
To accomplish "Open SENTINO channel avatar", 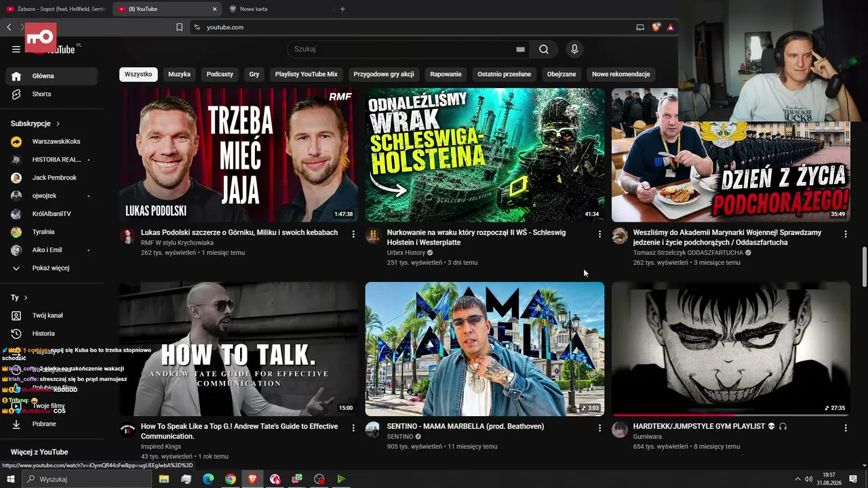I will 373,430.
